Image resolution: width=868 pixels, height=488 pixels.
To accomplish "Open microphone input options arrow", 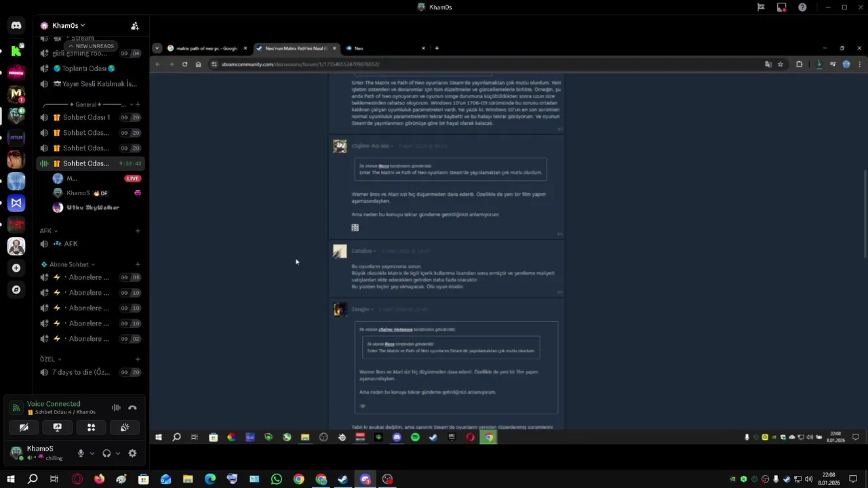I will [x=92, y=453].
